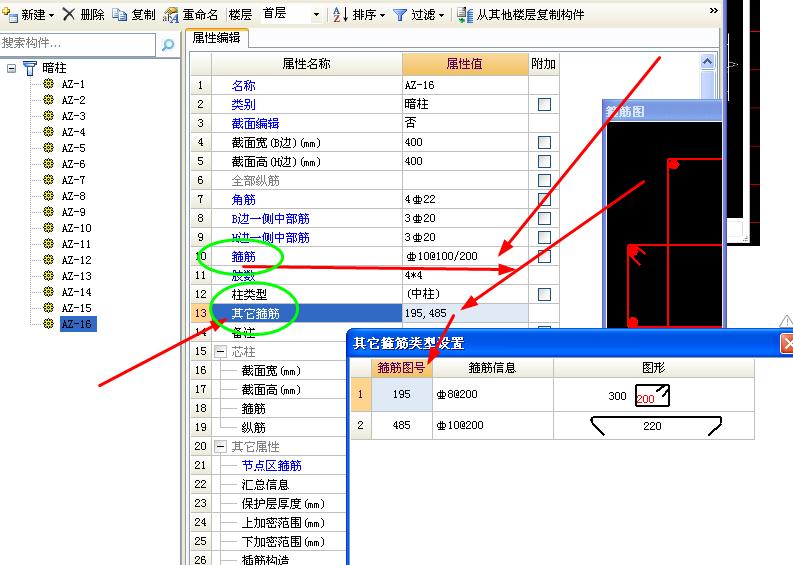The width and height of the screenshot is (793, 565).
Task: Collapse the 其它属性 property group
Action: click(220, 446)
